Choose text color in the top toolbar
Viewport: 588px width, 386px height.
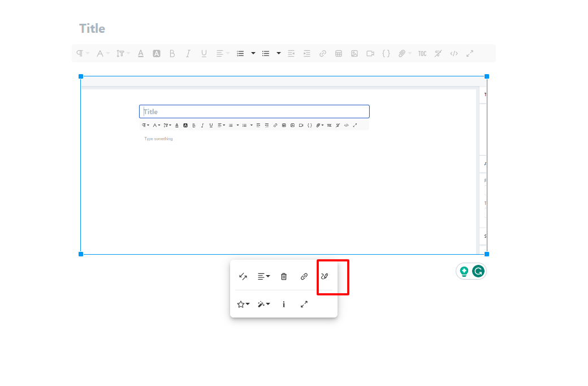click(x=141, y=54)
